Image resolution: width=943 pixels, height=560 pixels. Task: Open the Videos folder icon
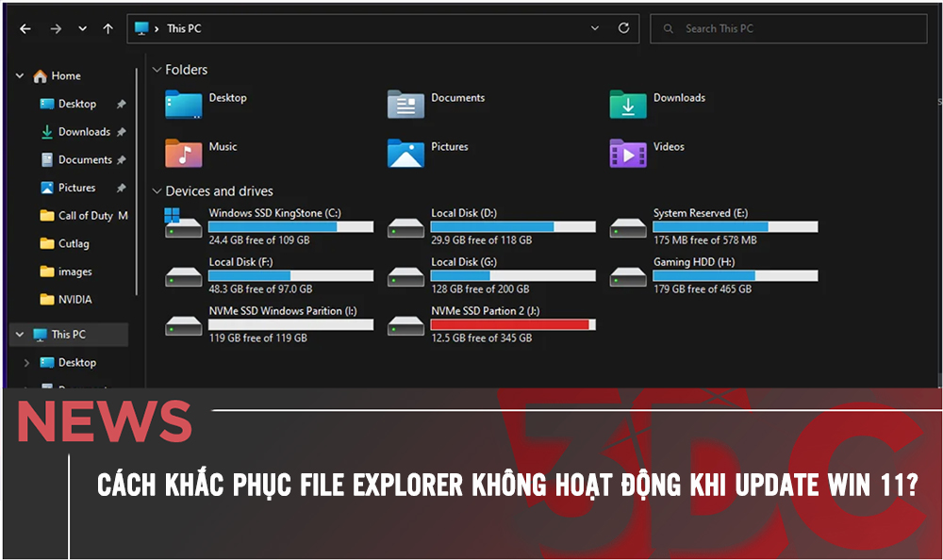[628, 153]
